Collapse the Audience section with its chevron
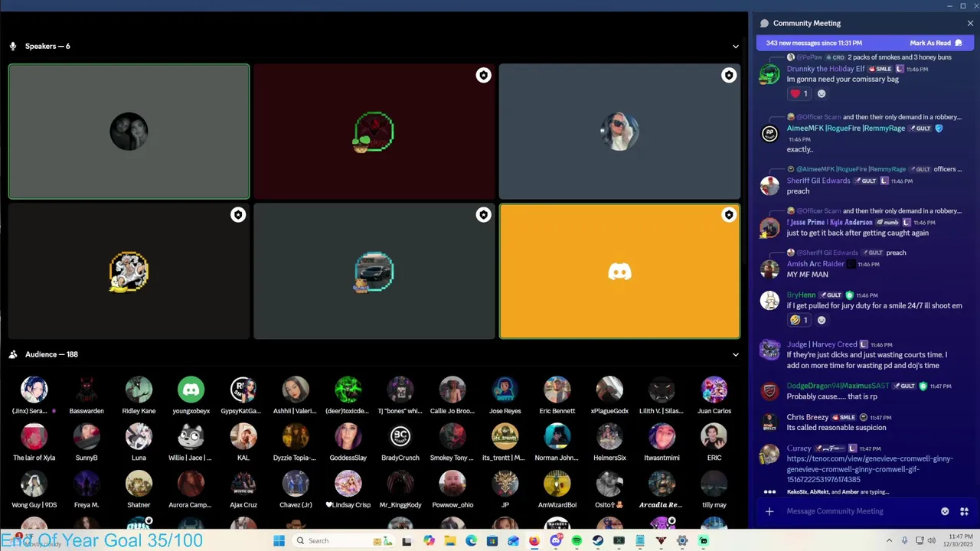The height and width of the screenshot is (551, 980). (736, 355)
